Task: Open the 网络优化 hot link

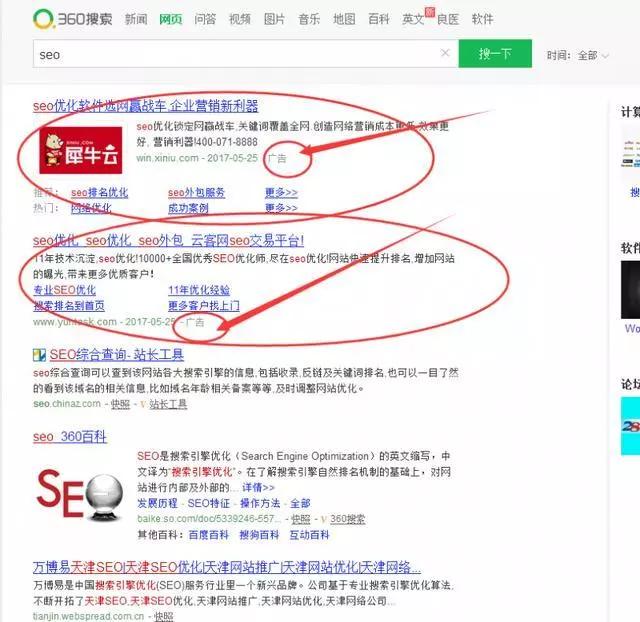Action: [91, 208]
